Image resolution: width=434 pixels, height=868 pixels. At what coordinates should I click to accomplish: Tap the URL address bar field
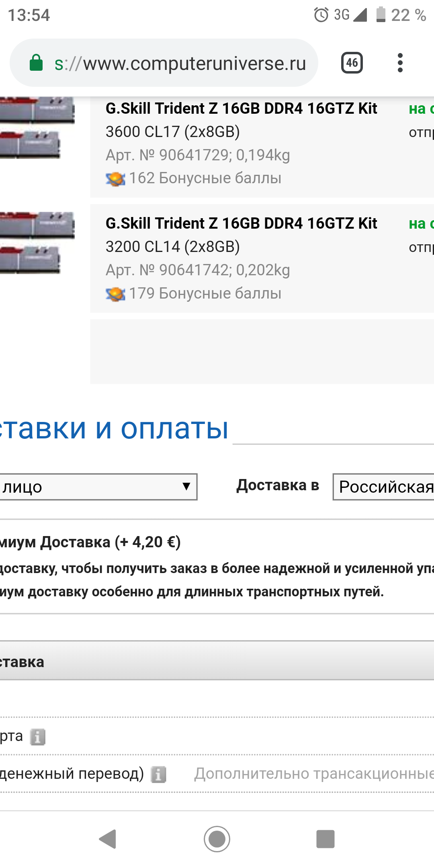[x=164, y=63]
